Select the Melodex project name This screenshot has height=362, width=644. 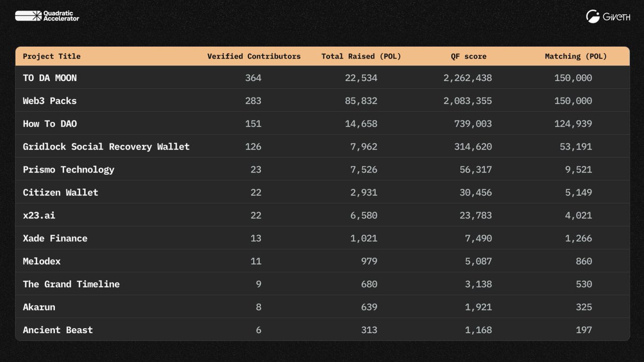coord(42,261)
